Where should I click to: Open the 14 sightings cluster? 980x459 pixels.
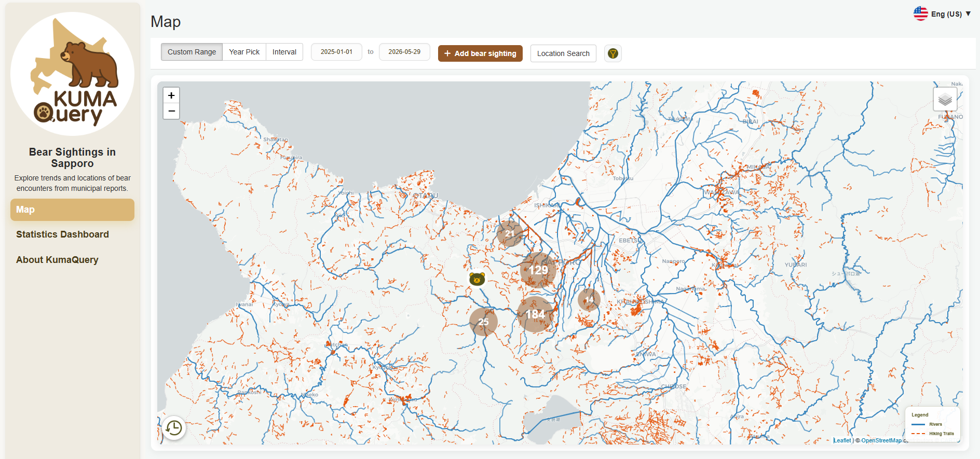(589, 299)
